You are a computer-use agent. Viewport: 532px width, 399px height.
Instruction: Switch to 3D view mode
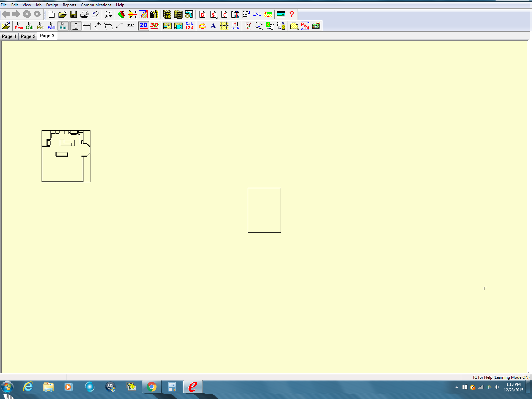click(154, 26)
